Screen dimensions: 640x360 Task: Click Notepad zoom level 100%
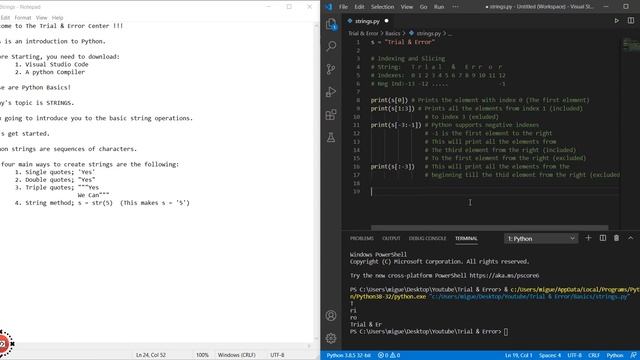coord(202,355)
